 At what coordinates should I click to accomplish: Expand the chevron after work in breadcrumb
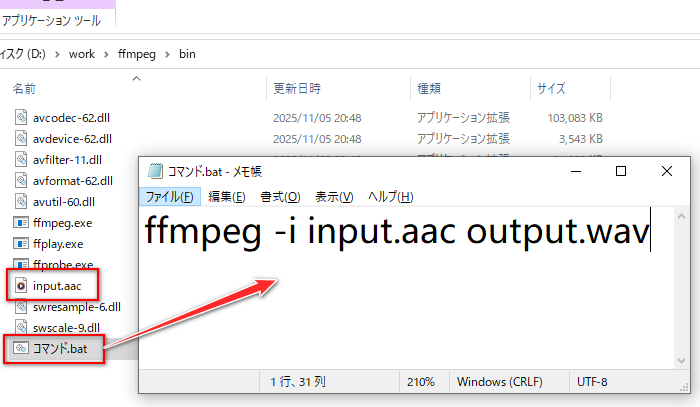point(106,54)
